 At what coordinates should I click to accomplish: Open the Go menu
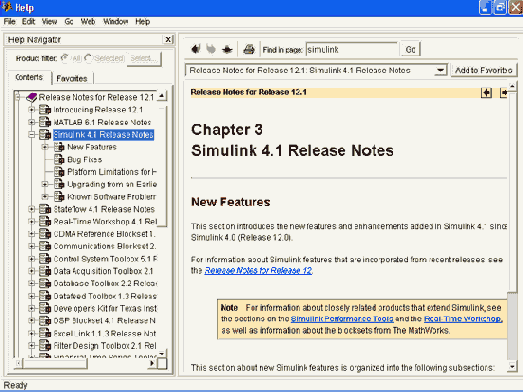pyautogui.click(x=69, y=22)
